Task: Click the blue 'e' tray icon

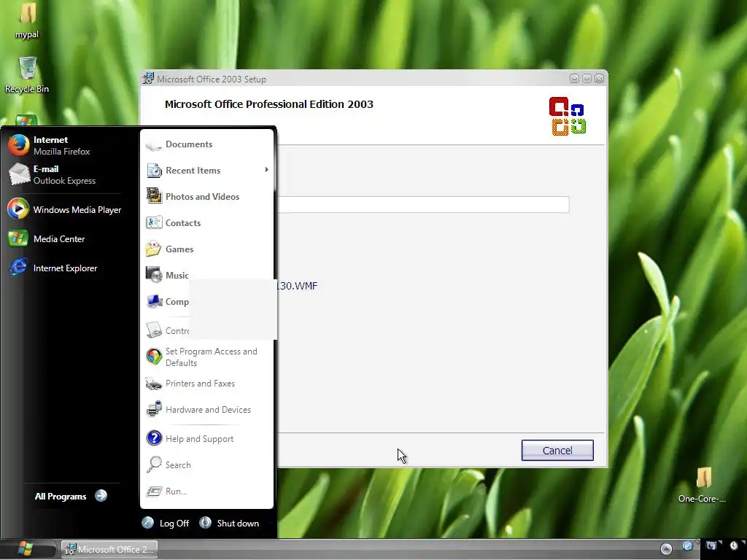Action: click(x=688, y=547)
